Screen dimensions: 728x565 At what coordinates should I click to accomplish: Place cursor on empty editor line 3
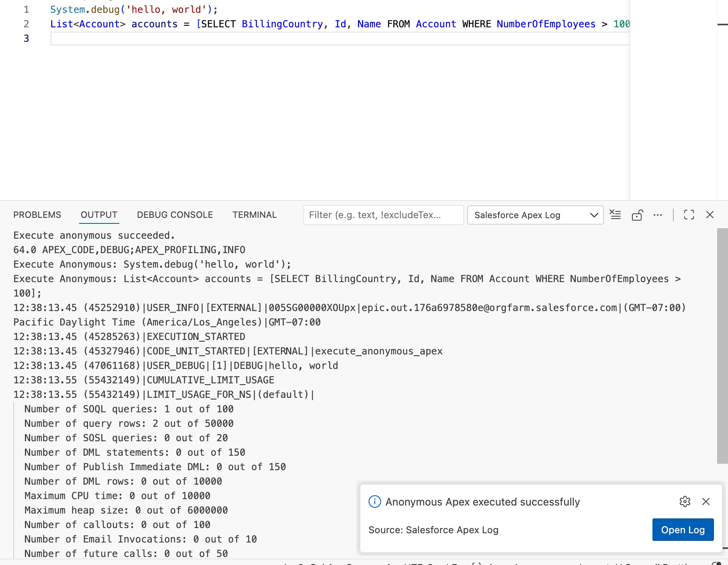coord(340,39)
